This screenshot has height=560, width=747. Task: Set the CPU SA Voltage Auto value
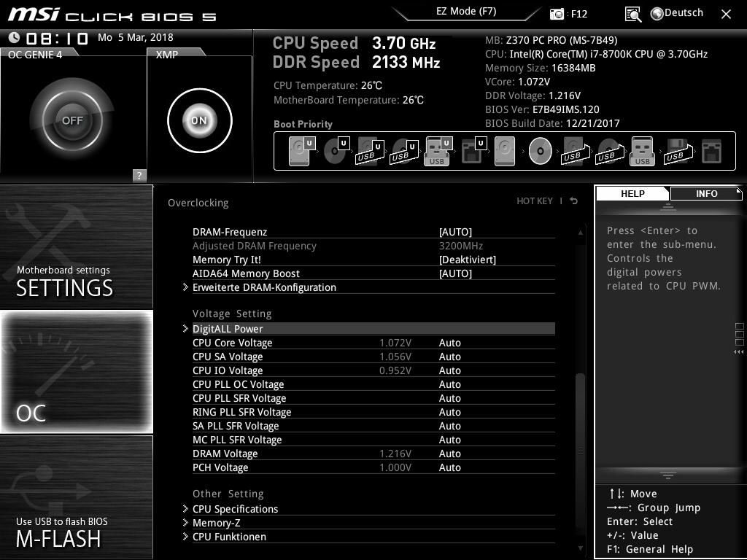pos(449,357)
